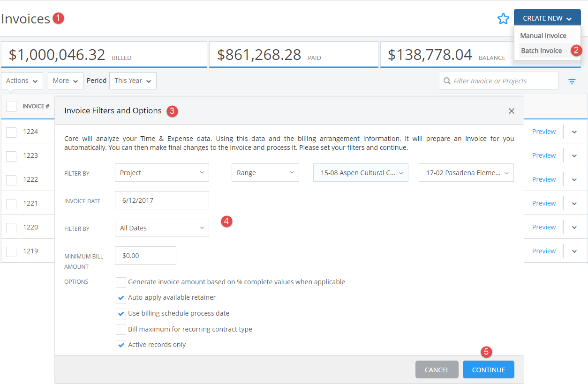Uncheck Auto-apply available retainer
The width and height of the screenshot is (588, 384).
[x=121, y=298]
